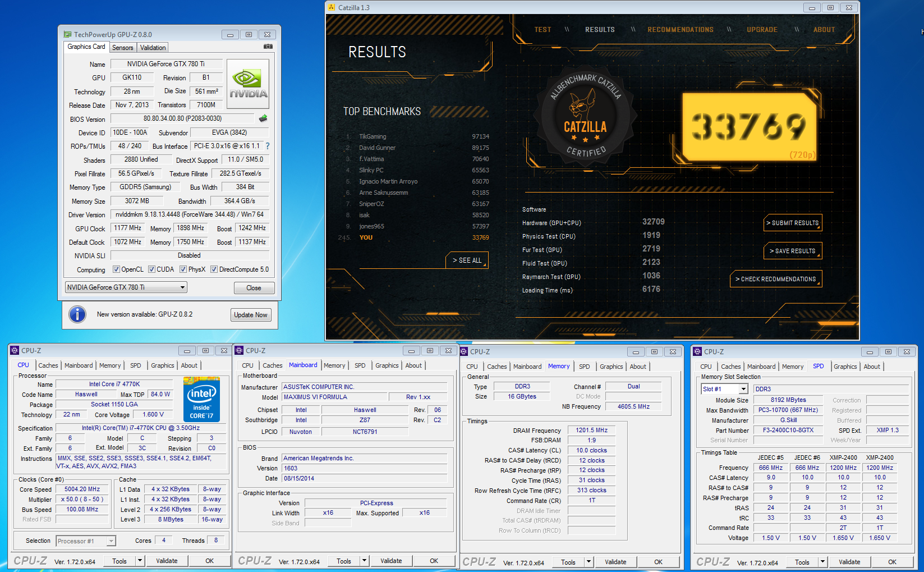
Task: Click Core Speed value 5004.20 MHz
Action: coord(82,489)
